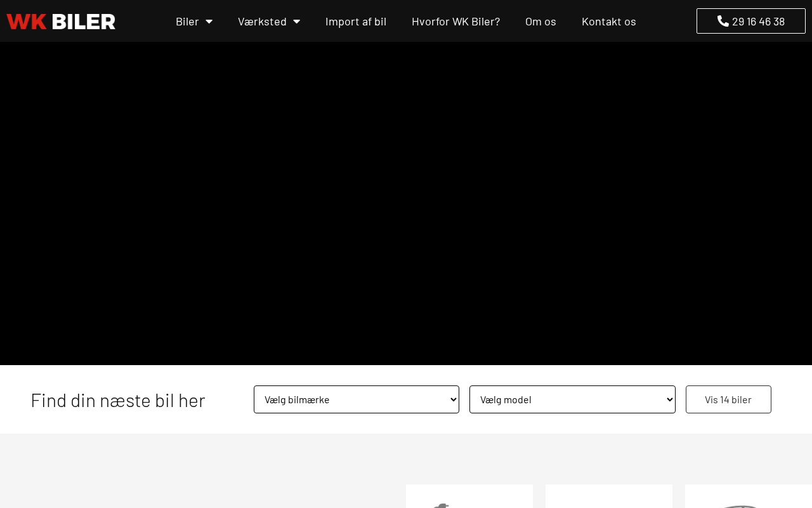812x508 pixels.
Task: Open the Værksted menu
Action: pos(262,22)
